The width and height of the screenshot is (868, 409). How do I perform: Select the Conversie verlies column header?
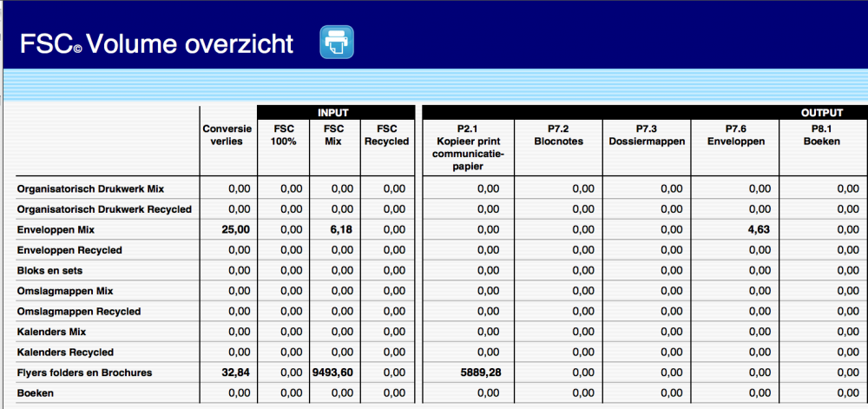point(227,135)
